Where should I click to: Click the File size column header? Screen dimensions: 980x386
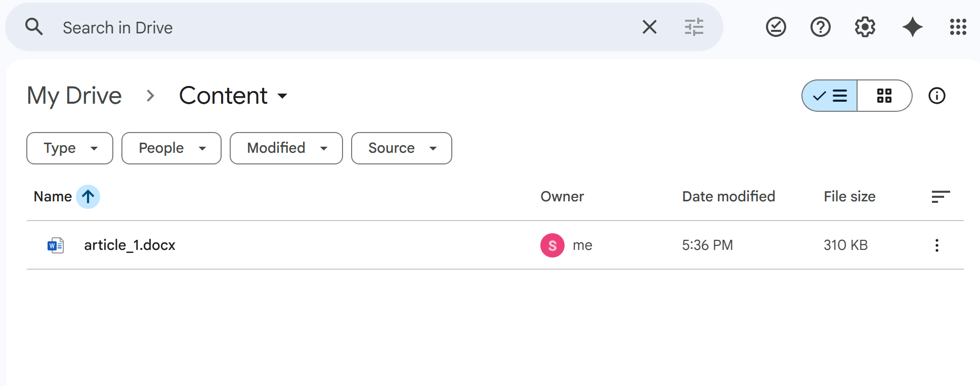[x=849, y=196]
